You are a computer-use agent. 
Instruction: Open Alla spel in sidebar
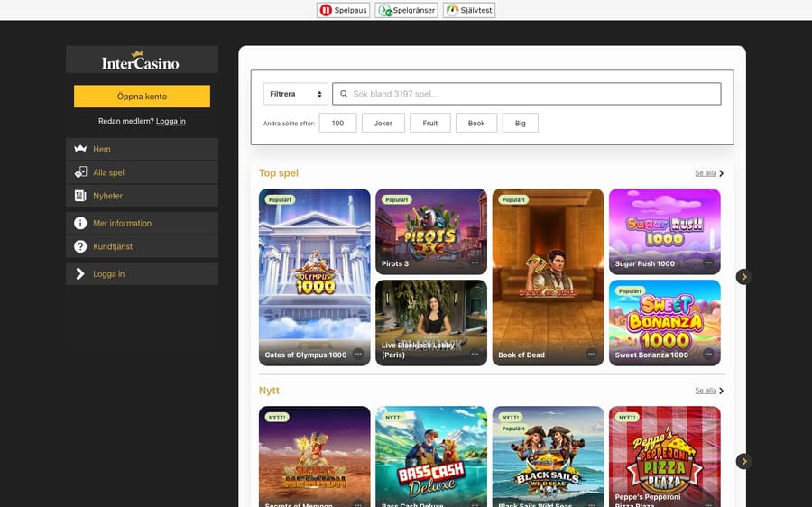[142, 172]
